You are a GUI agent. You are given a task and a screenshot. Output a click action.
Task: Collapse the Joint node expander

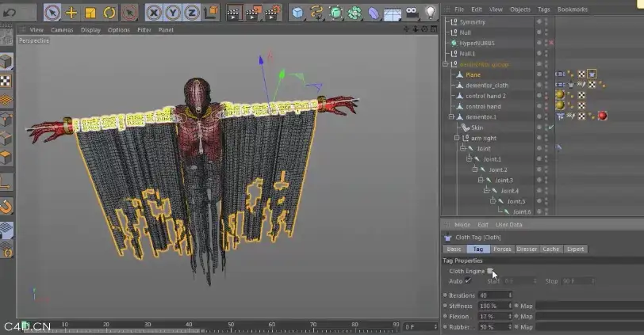(463, 148)
